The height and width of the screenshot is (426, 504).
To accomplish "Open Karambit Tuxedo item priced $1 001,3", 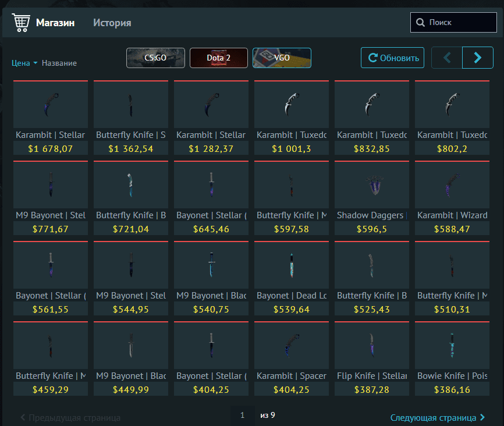I will [x=292, y=118].
